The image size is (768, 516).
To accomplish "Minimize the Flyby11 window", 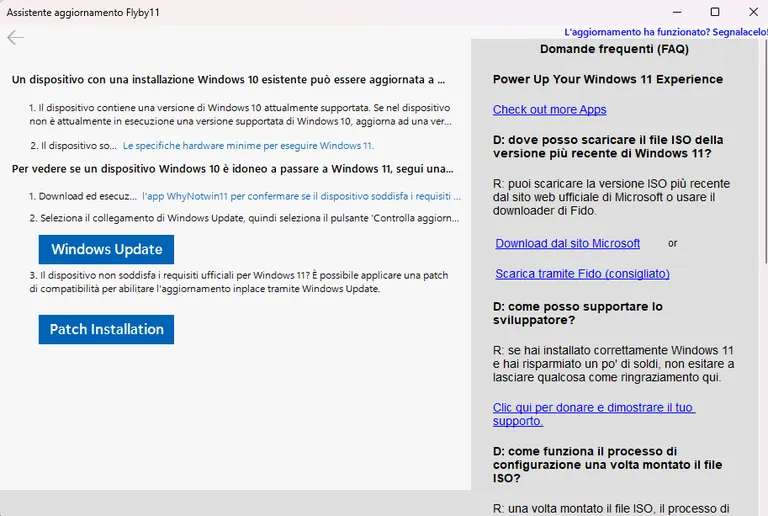I will (x=677, y=12).
